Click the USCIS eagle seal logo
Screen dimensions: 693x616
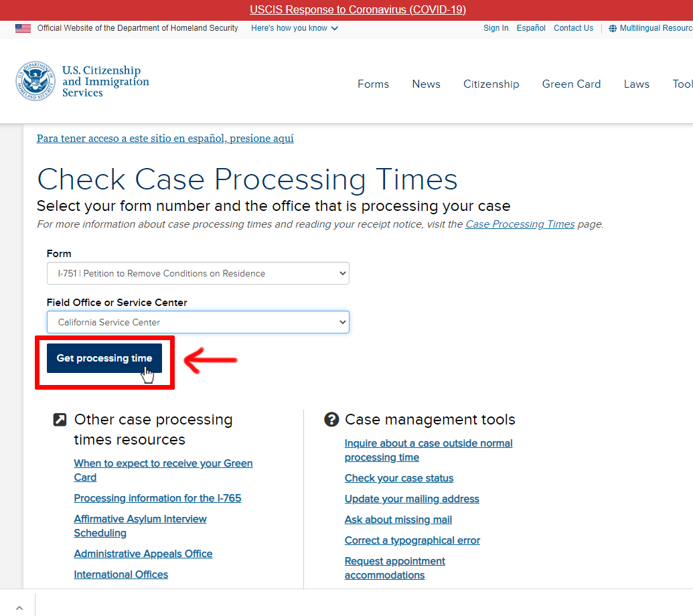(35, 81)
